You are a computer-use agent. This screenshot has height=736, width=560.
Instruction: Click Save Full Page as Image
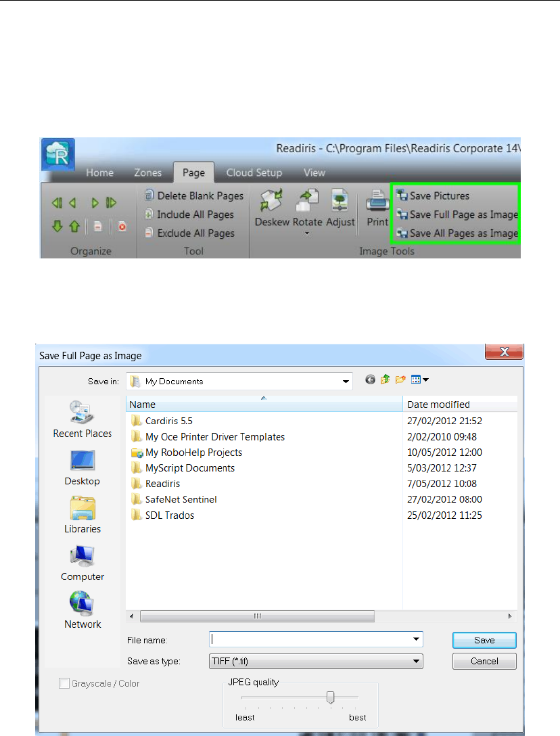pyautogui.click(x=457, y=214)
